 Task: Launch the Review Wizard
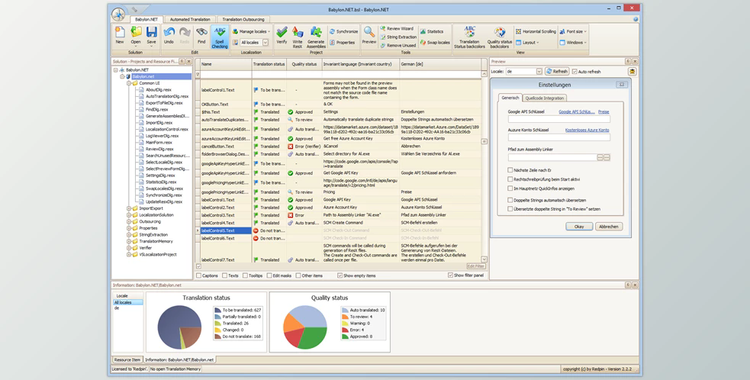point(397,29)
